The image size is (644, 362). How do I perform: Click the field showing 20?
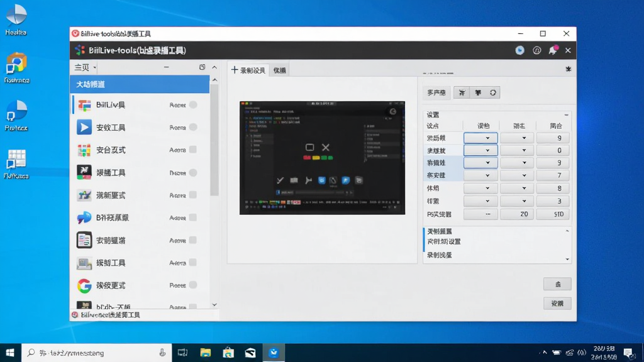(517, 214)
